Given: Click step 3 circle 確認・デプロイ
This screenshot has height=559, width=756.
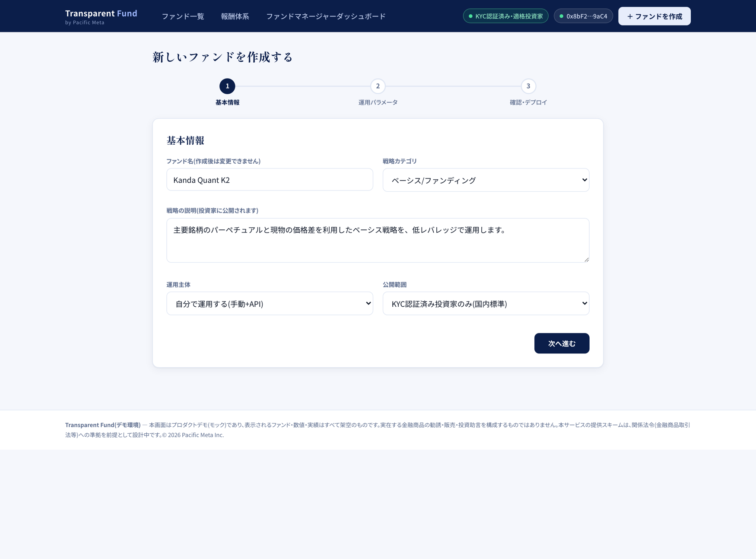Looking at the screenshot, I should tap(528, 86).
